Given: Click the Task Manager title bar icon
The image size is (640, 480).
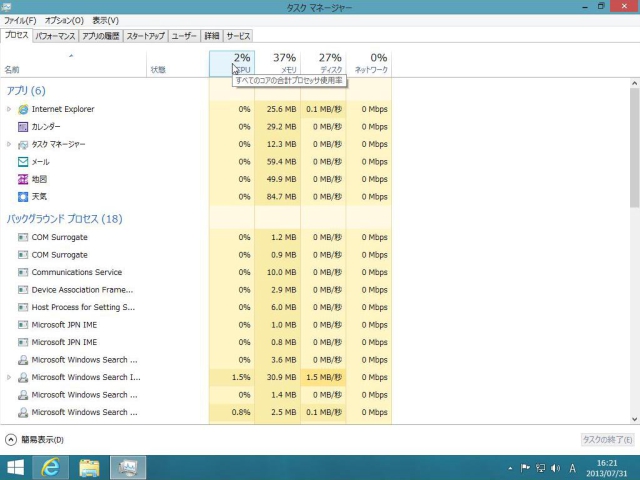Looking at the screenshot, I should tap(6, 7).
